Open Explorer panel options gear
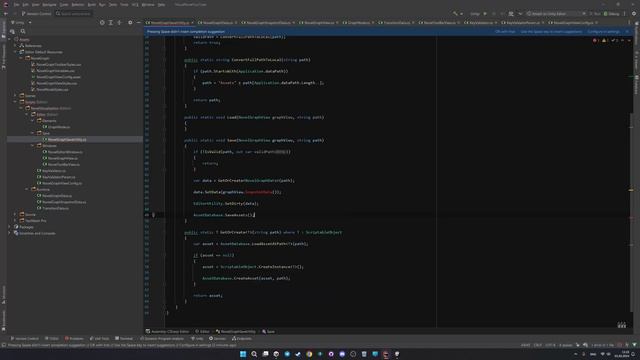 [130, 22]
